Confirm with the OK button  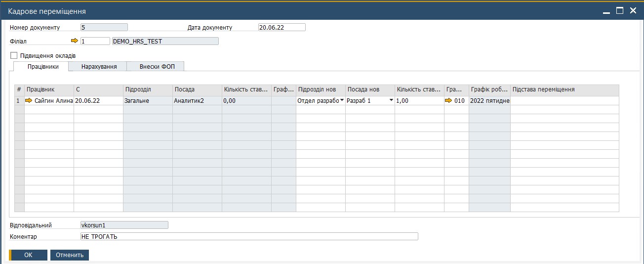coord(28,255)
